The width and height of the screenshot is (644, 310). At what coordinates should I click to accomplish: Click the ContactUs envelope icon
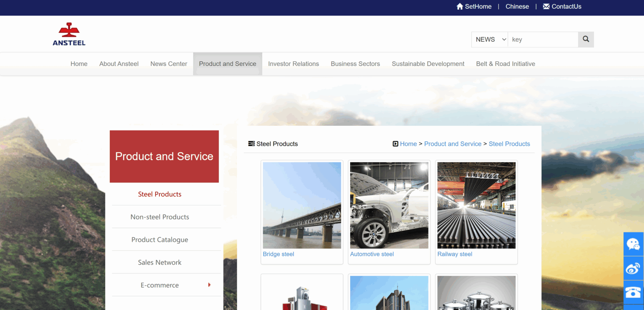click(x=546, y=7)
